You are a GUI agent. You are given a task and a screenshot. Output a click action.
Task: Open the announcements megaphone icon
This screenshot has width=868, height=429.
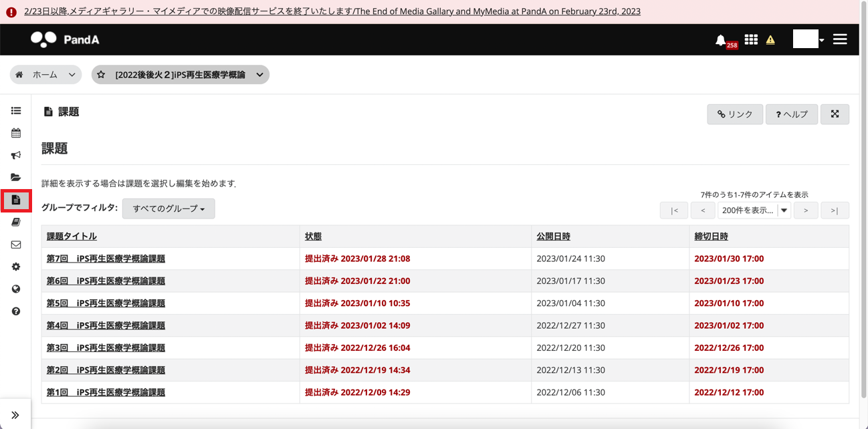(x=16, y=155)
